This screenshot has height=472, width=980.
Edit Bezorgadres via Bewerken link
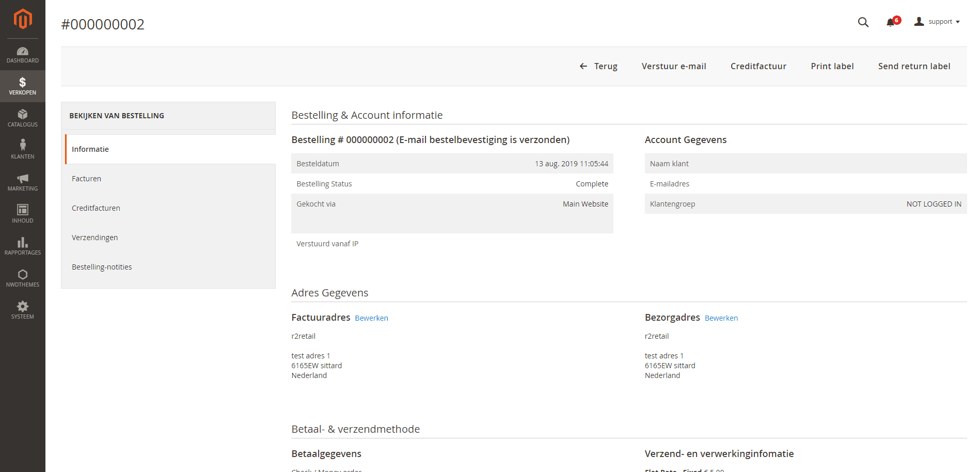pyautogui.click(x=721, y=318)
